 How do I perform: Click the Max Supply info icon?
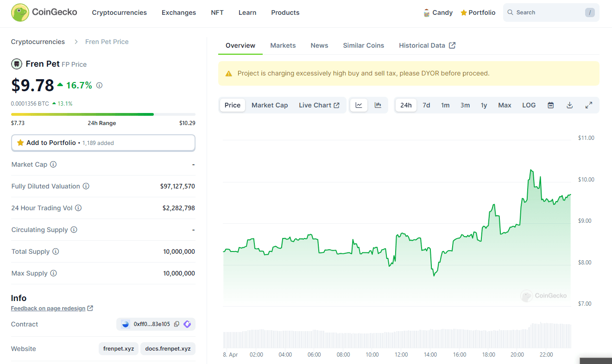point(53,273)
